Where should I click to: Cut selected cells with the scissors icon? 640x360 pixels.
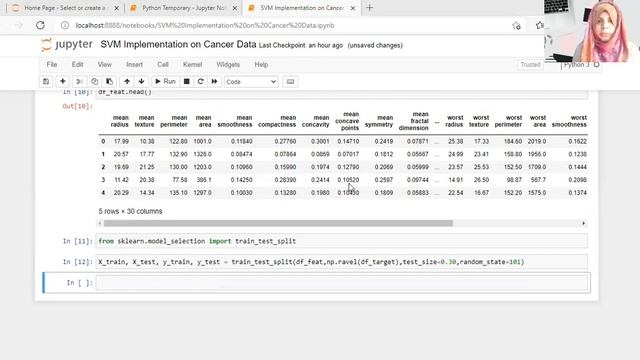pos(80,82)
